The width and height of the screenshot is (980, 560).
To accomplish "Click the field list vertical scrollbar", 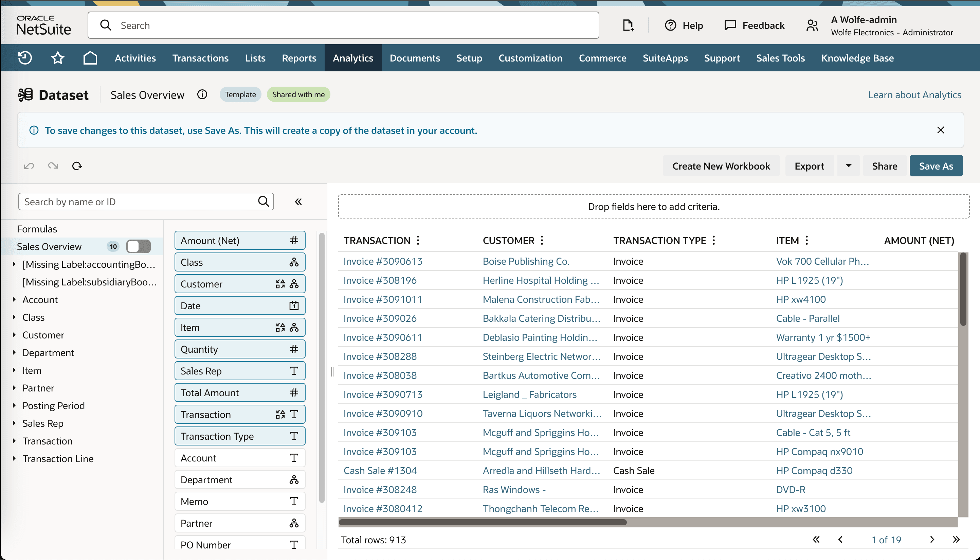I will (322, 367).
